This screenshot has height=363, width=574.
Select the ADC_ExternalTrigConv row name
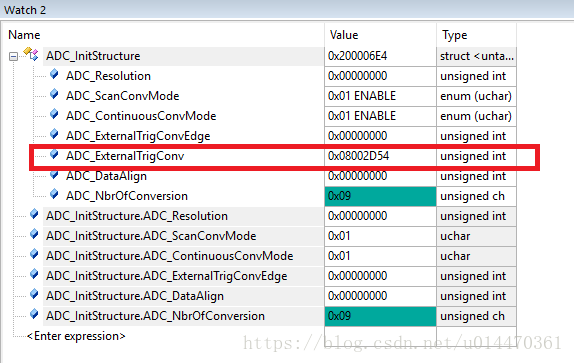[125, 156]
